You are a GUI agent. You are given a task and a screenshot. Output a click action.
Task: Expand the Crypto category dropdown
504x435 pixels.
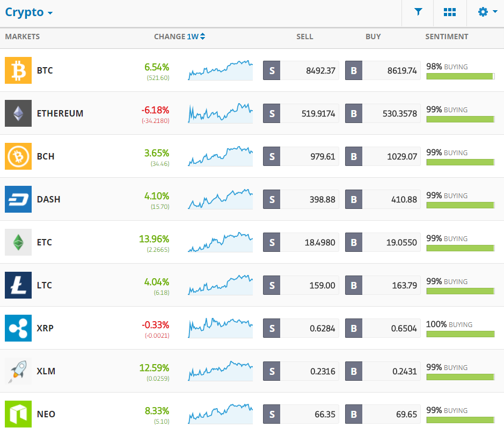pyautogui.click(x=29, y=12)
